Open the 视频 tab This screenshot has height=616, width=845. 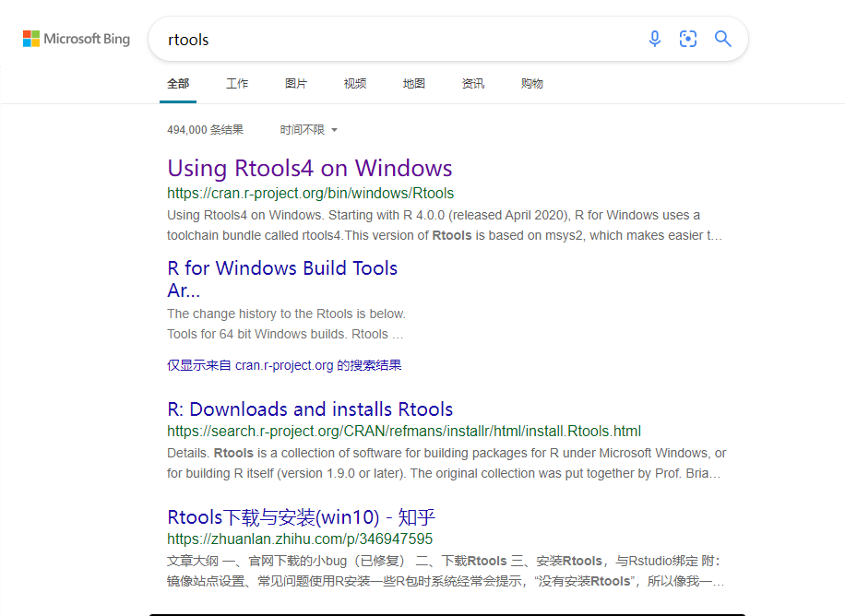355,84
